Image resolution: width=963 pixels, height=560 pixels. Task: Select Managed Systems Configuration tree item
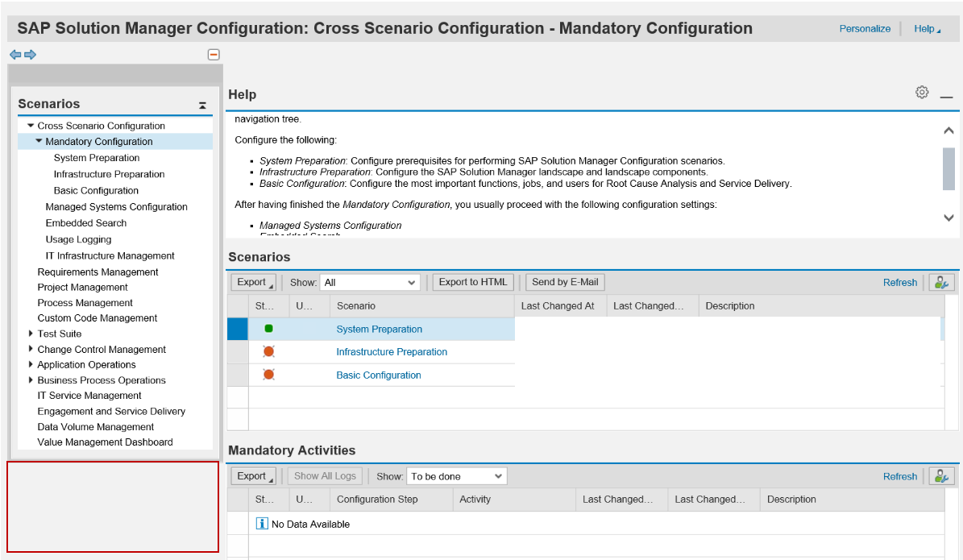pyautogui.click(x=116, y=207)
